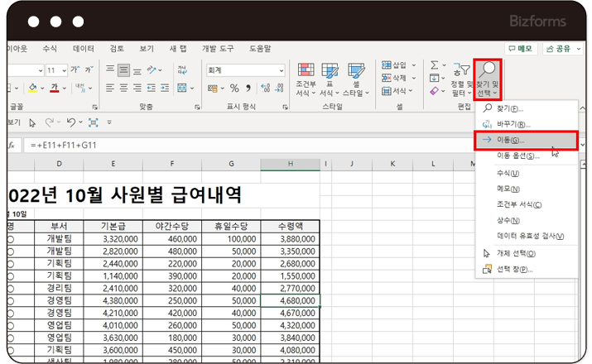Click the percent style icon
The image size is (592, 364).
(234, 89)
